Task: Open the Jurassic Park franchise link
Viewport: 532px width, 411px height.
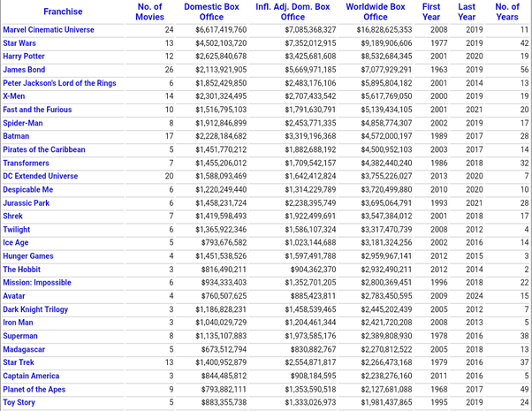Action: point(27,203)
